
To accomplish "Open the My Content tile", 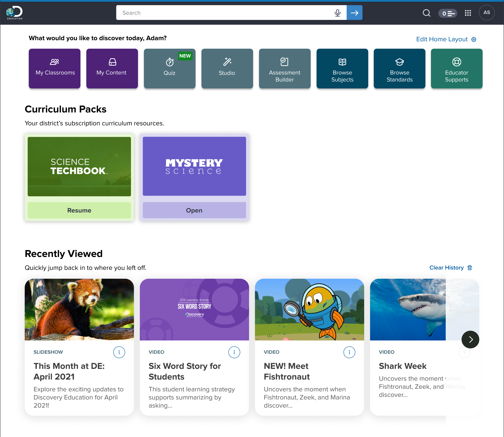I will click(112, 69).
